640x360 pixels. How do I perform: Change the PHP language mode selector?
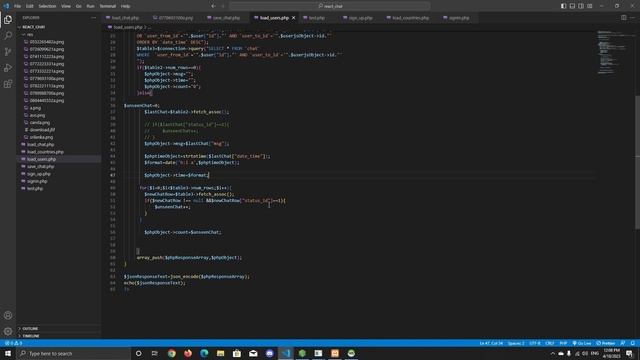coord(563,343)
